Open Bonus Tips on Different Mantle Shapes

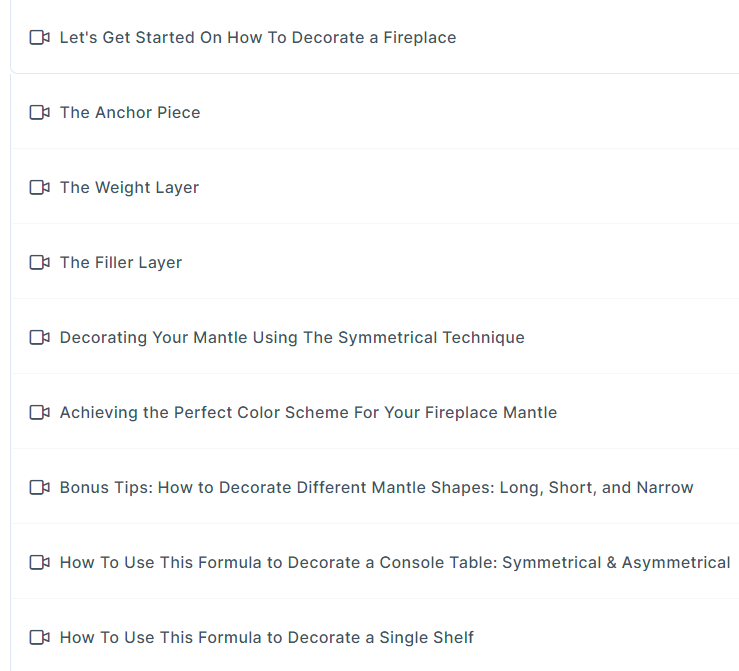click(377, 488)
